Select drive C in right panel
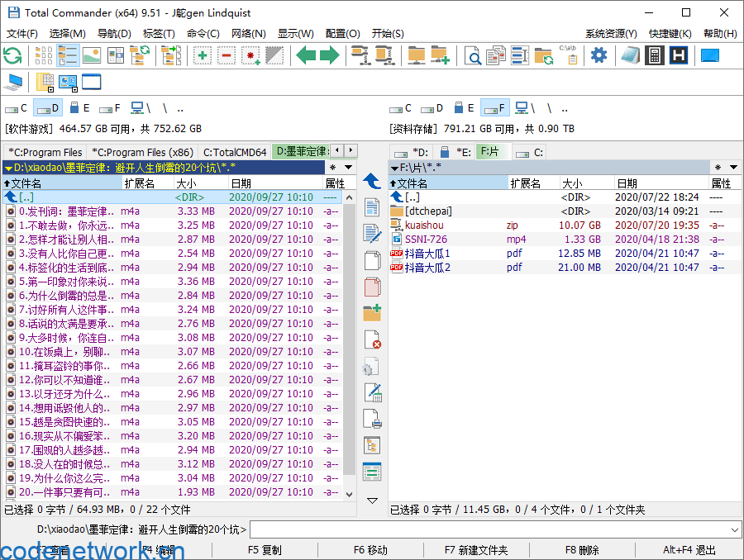 [x=400, y=108]
